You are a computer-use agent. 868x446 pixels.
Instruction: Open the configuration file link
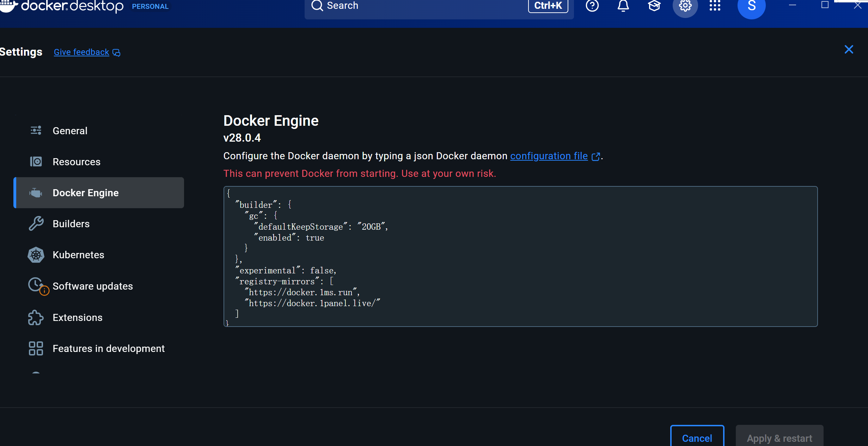(x=549, y=156)
